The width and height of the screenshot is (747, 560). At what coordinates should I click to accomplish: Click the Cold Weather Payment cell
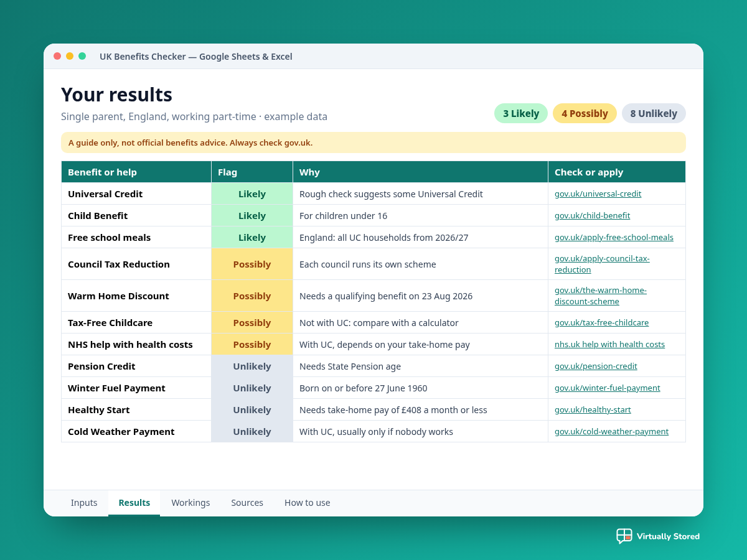click(136, 431)
